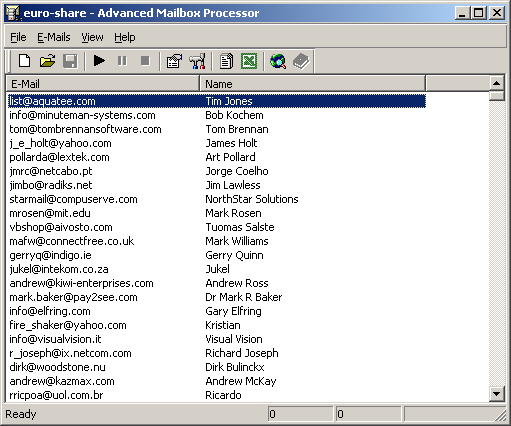Select the jmrc@netcabo.pt row
Screen dimensions: 511x426
click(x=216, y=171)
